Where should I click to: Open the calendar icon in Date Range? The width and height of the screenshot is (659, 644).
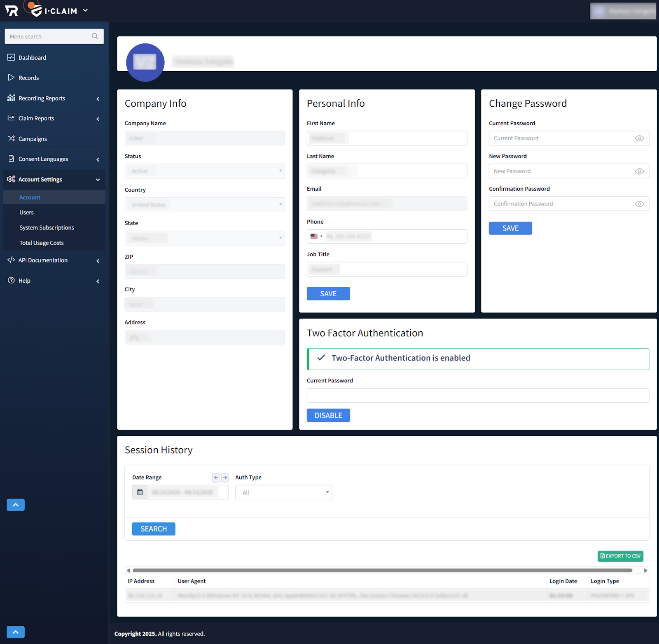click(x=140, y=492)
